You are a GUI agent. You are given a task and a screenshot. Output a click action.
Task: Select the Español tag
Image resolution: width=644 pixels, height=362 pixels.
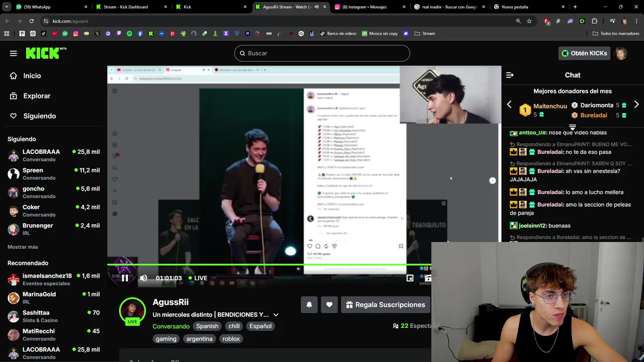261,326
